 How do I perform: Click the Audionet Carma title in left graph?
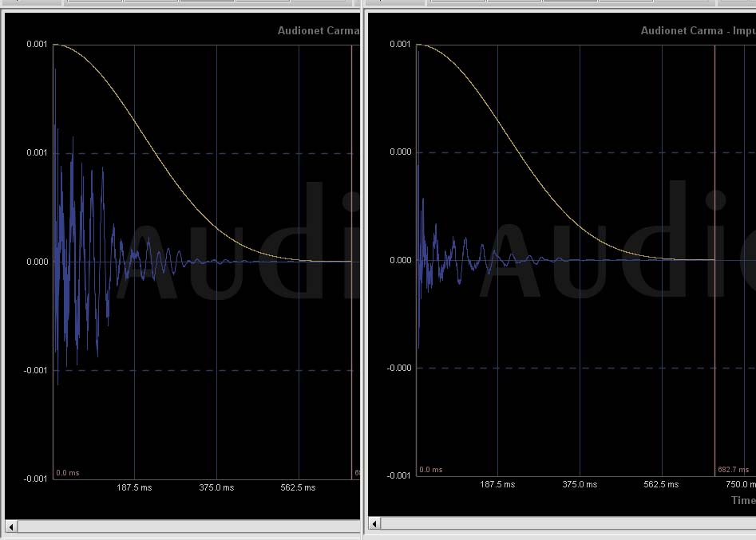pyautogui.click(x=318, y=31)
